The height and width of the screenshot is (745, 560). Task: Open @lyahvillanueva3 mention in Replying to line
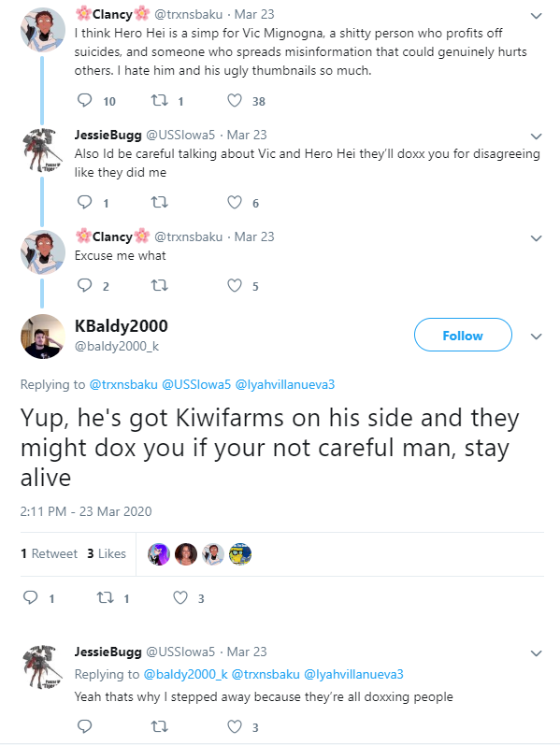(x=285, y=384)
